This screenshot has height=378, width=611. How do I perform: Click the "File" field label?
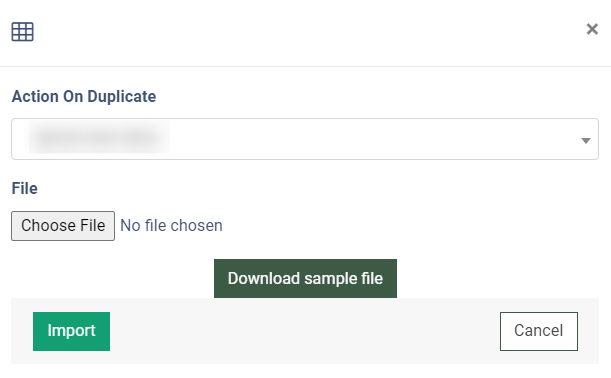[x=25, y=188]
